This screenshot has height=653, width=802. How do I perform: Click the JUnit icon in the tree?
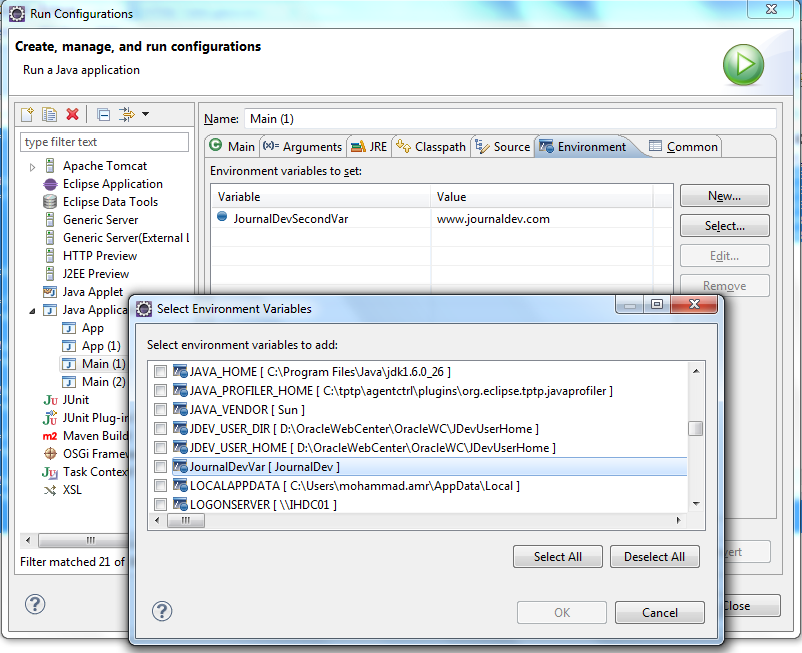(x=50, y=400)
